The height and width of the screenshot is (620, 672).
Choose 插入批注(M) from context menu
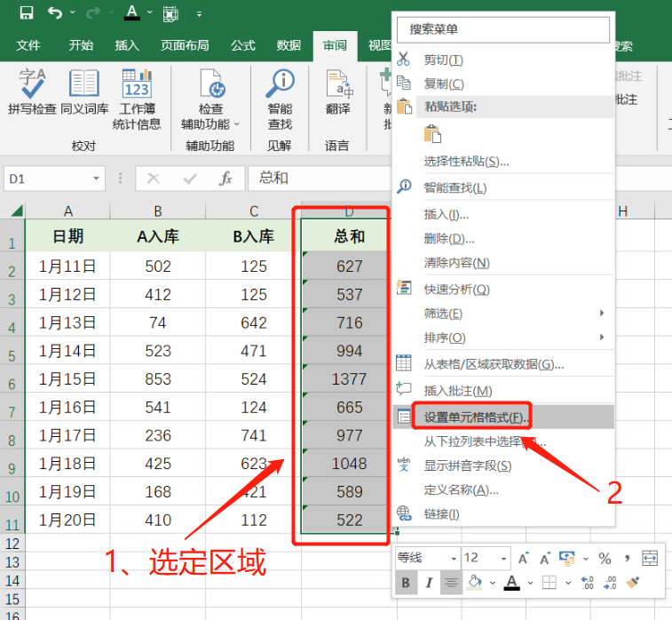(503, 391)
